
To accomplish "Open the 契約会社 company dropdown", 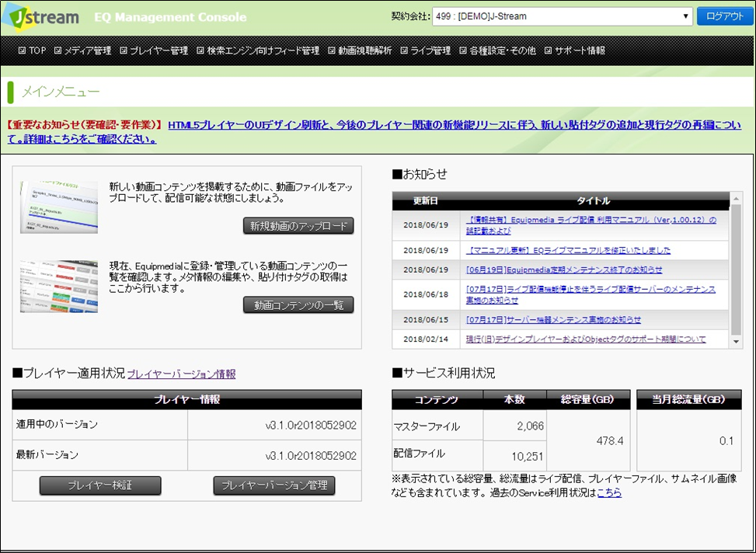I will pos(563,16).
